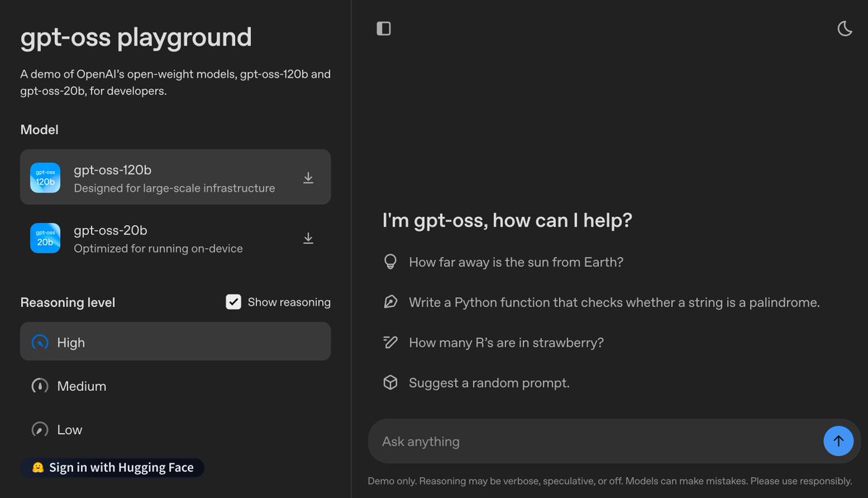
Task: Click lightbulb icon beside sun question
Action: coord(391,262)
